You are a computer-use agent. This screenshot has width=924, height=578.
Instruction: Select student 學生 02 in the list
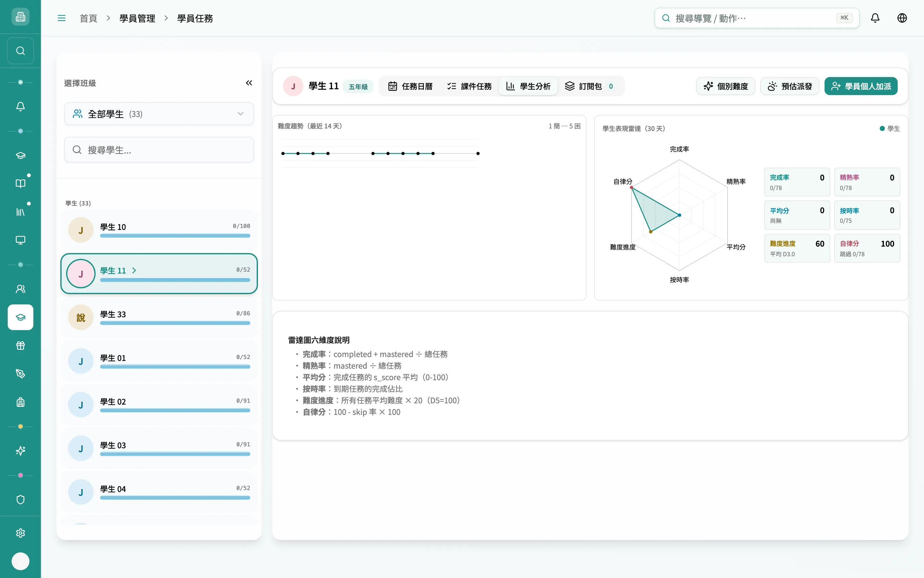159,405
